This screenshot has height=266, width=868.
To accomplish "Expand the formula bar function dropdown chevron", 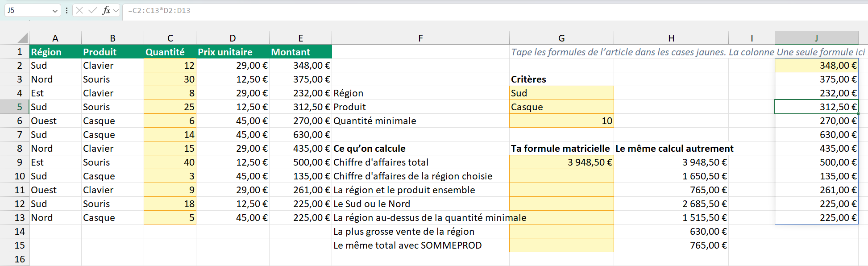I will pyautogui.click(x=116, y=10).
